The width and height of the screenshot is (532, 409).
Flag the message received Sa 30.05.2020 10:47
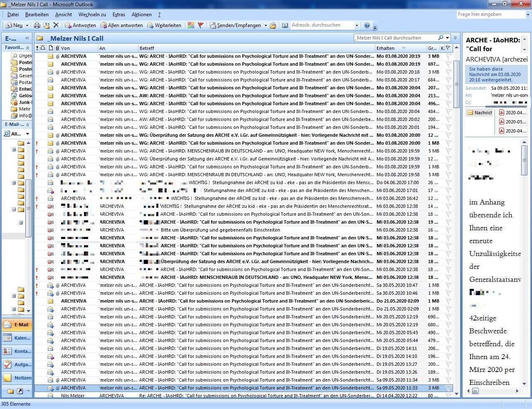tap(448, 285)
